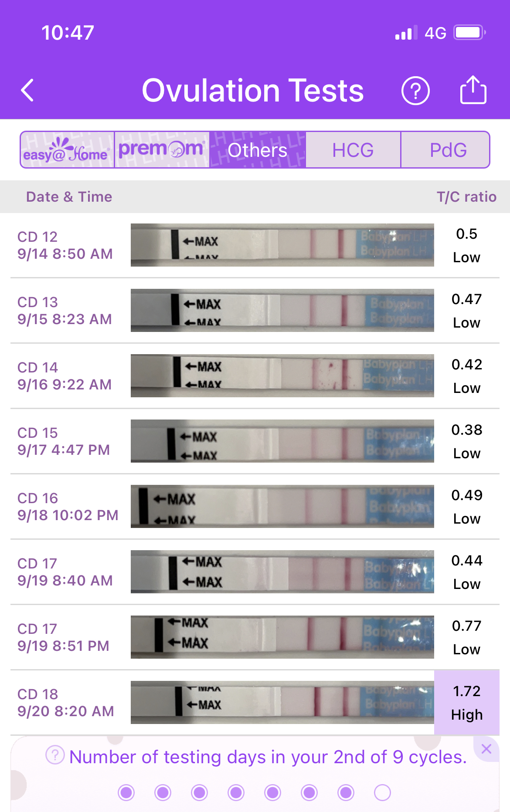Tap the 0.77 Low ratio result
Image resolution: width=510 pixels, height=812 pixels.
pos(466,637)
